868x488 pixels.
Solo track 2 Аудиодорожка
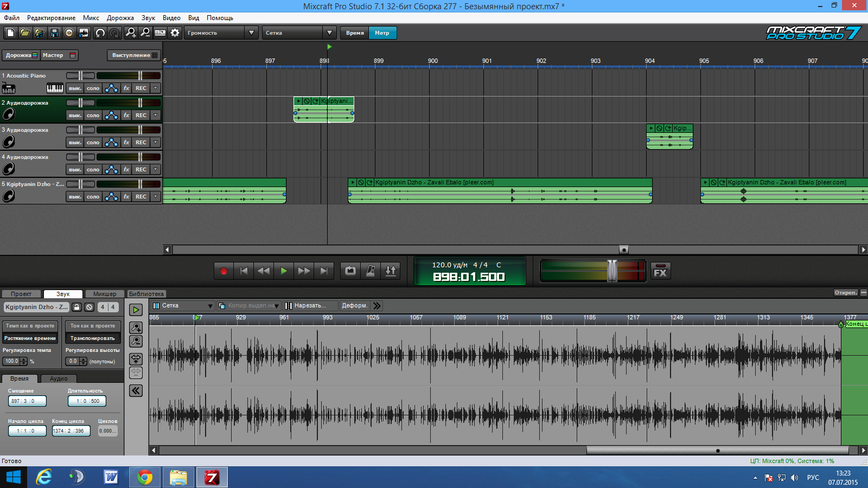coord(93,115)
